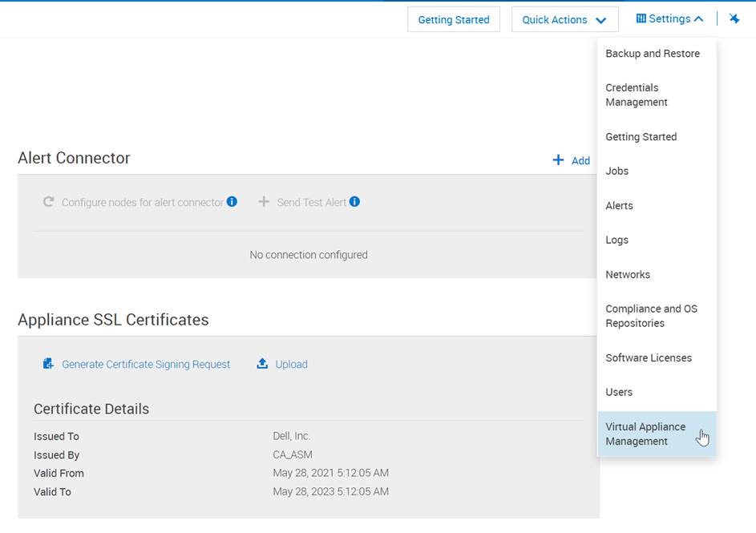Image resolution: width=756 pixels, height=533 pixels.
Task: Open the wrench tools icon at top right
Action: pyautogui.click(x=734, y=18)
